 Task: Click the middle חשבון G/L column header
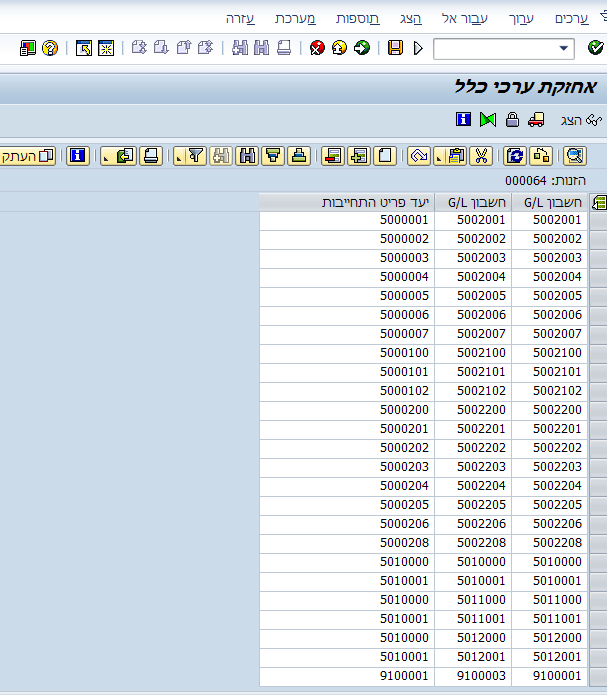click(473, 203)
